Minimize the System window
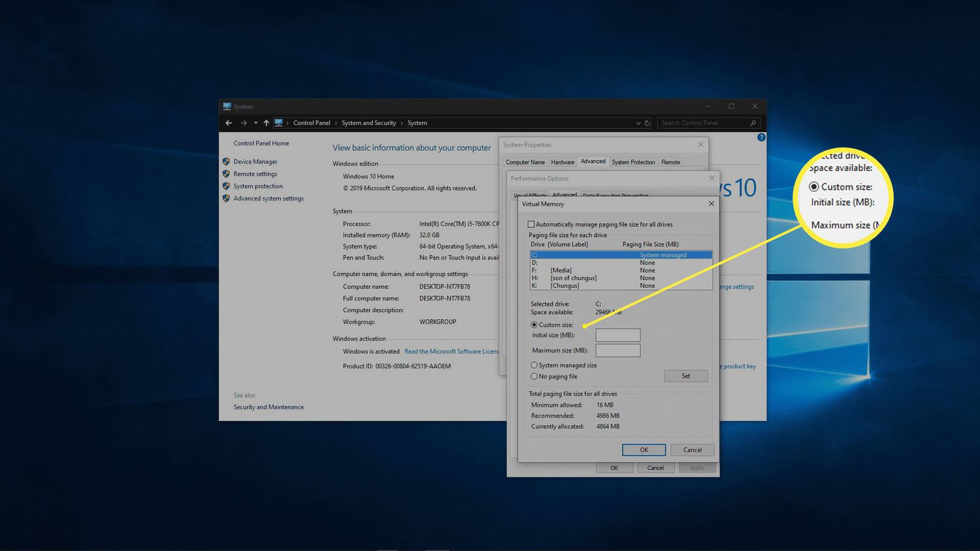980x551 pixels. pos(708,106)
